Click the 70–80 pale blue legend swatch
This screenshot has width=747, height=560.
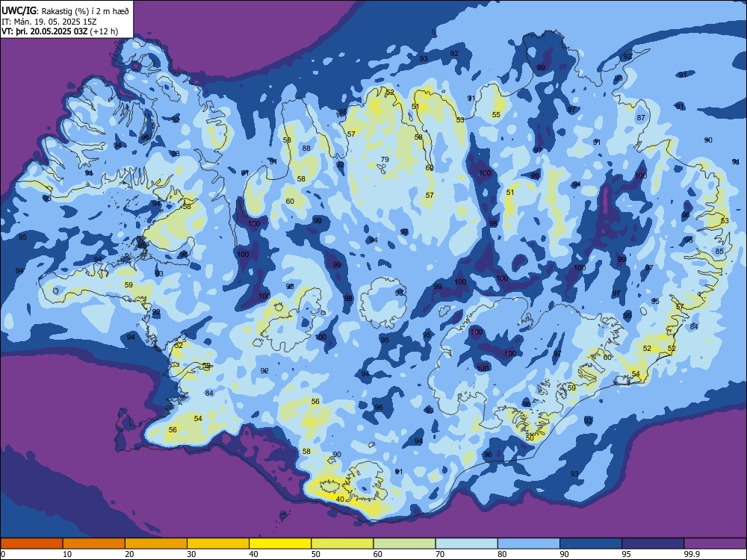click(466, 544)
